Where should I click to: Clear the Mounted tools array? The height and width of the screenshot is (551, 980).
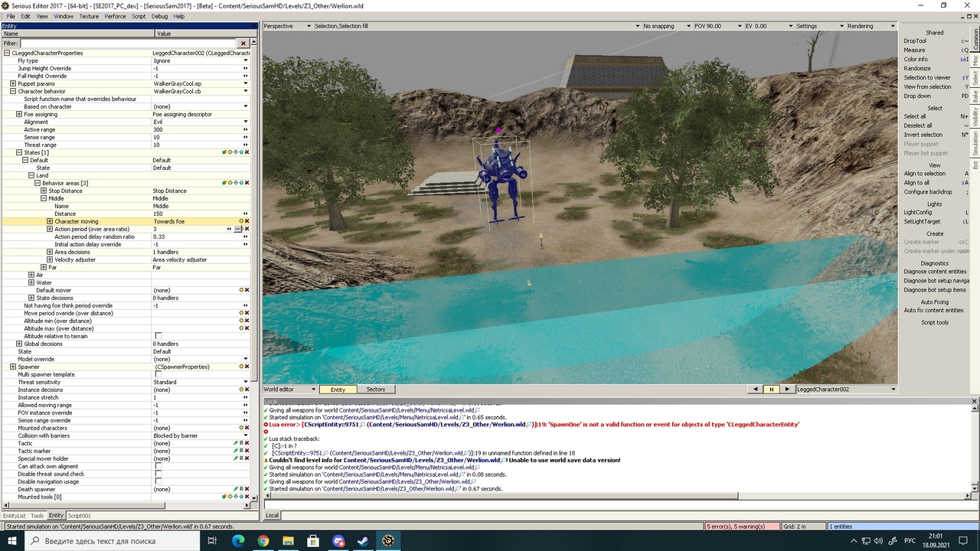[x=247, y=497]
